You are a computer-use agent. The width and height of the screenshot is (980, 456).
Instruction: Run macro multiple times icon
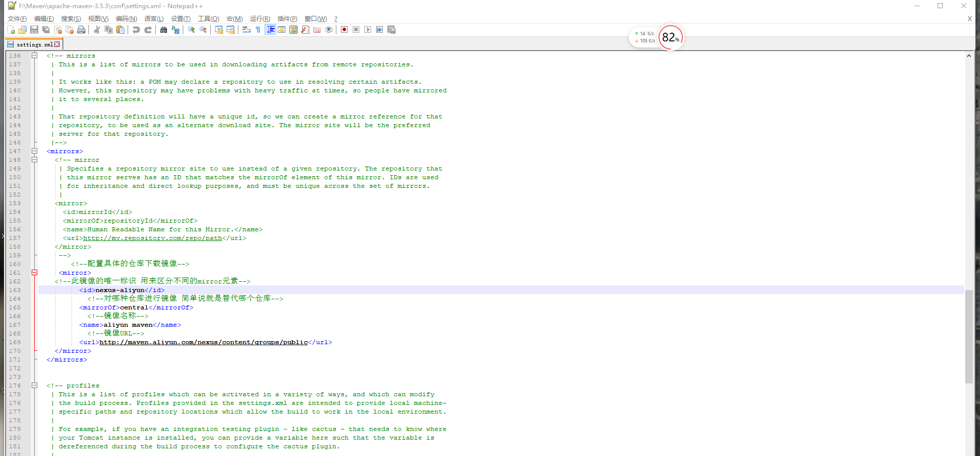380,30
